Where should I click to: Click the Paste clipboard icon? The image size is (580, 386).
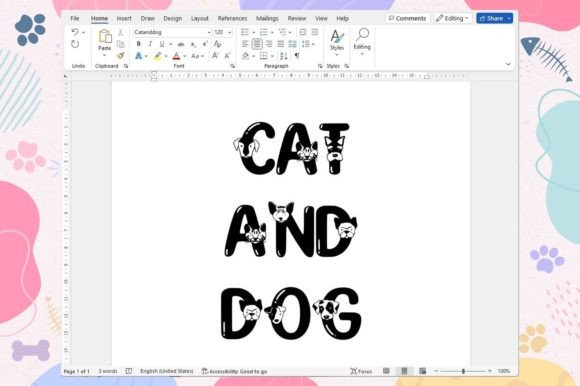tap(105, 36)
